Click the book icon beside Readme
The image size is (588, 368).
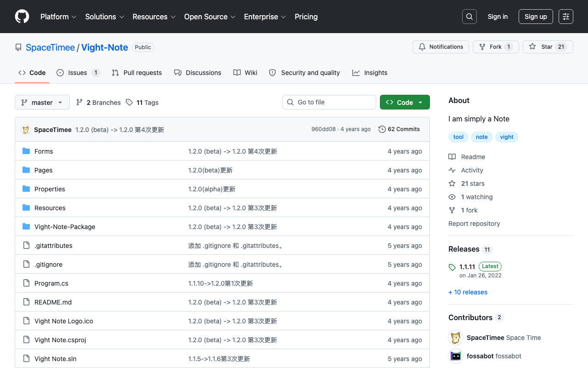coord(452,157)
